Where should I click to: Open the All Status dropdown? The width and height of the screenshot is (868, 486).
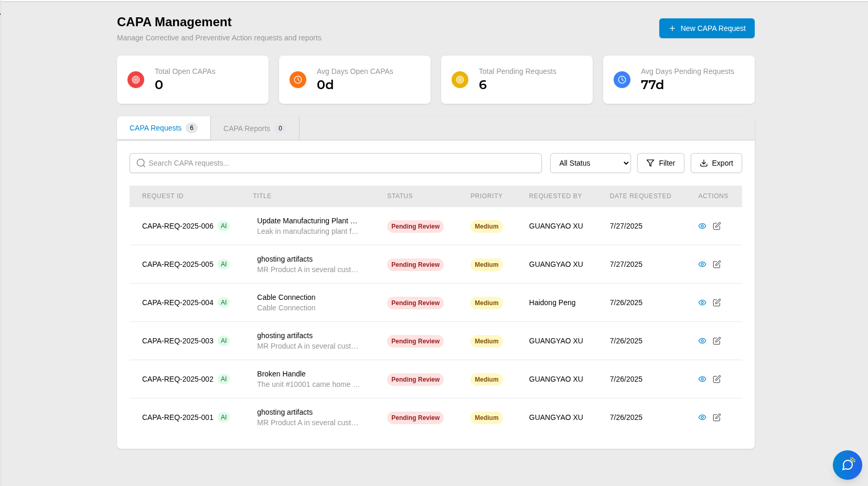tap(590, 163)
